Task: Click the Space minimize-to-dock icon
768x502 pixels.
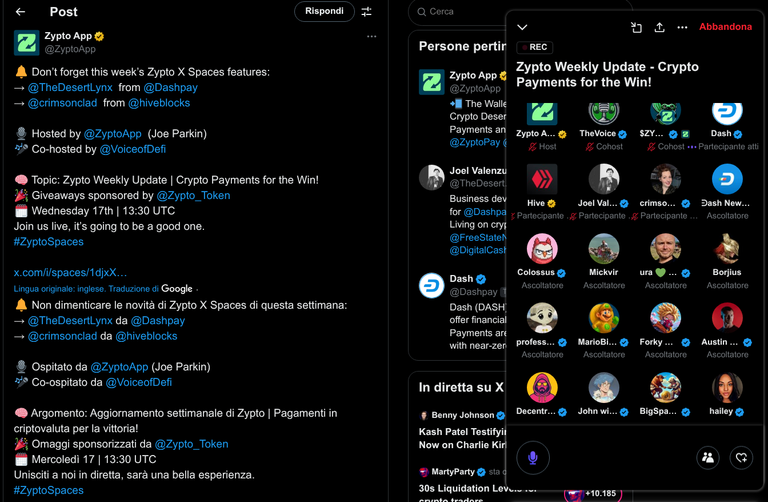Action: tap(636, 27)
